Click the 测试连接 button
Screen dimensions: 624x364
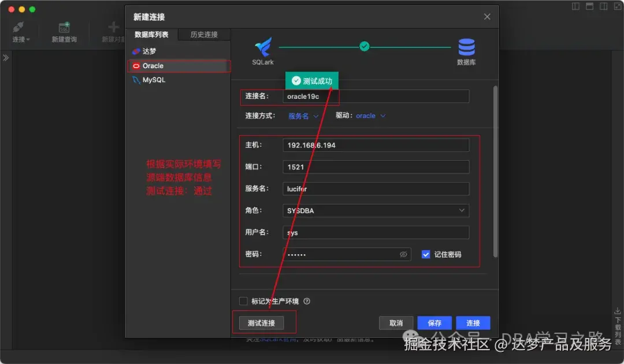[x=262, y=323]
